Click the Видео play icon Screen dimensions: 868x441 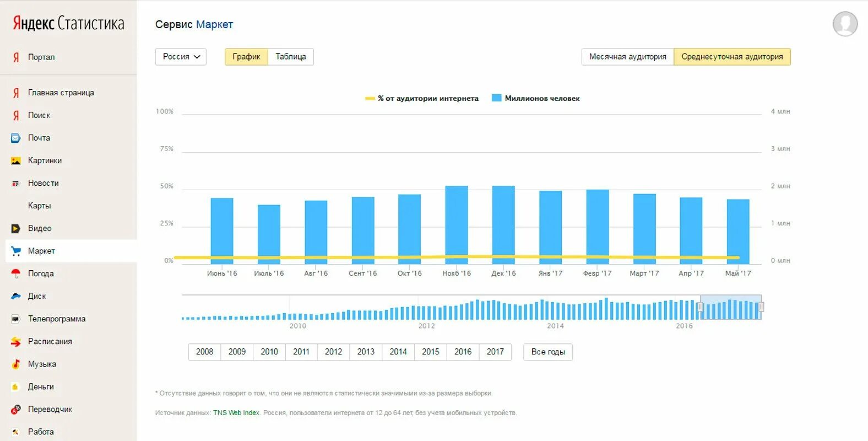click(16, 228)
